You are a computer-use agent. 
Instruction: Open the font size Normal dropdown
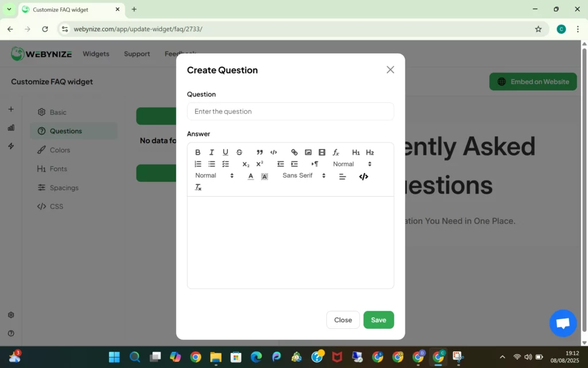pyautogui.click(x=214, y=175)
